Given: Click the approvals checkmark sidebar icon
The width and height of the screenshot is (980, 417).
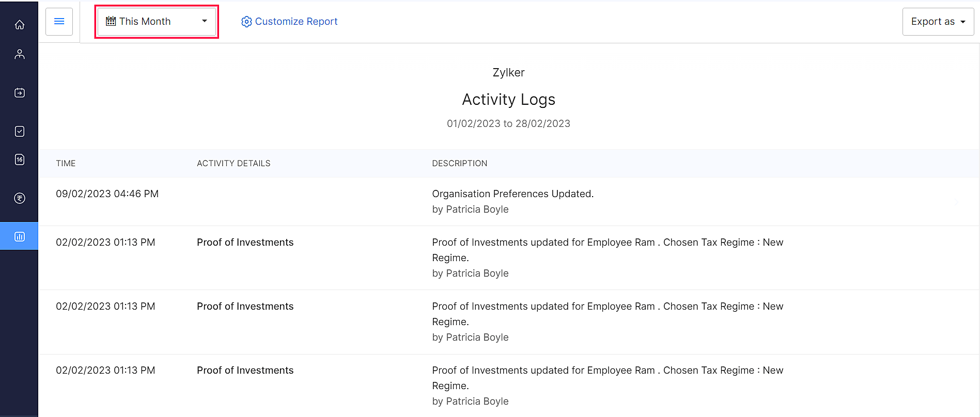Looking at the screenshot, I should pos(20,132).
